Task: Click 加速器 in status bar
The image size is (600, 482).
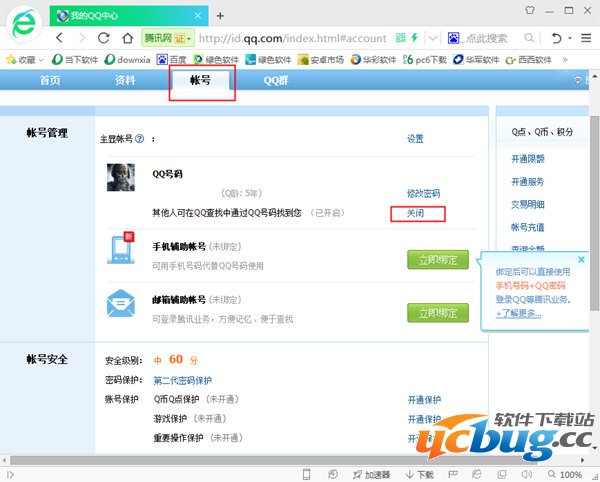Action: [372, 475]
